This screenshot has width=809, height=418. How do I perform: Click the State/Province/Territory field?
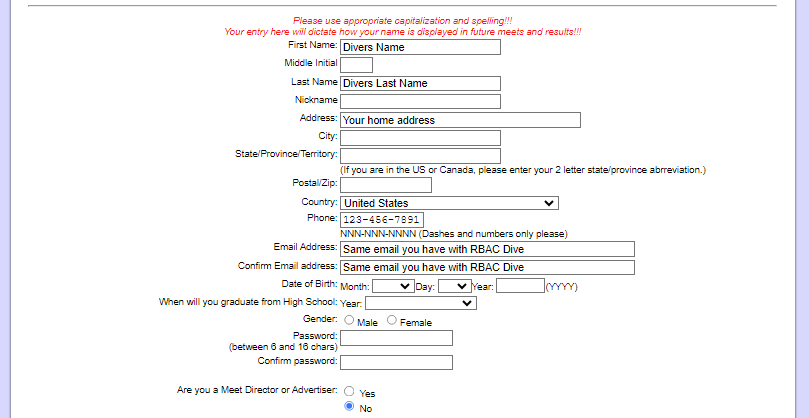(x=420, y=156)
